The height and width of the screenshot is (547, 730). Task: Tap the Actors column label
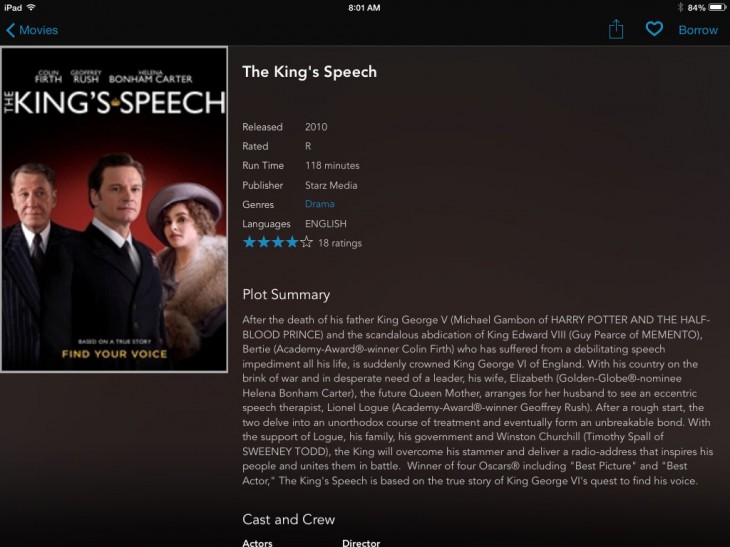click(x=257, y=543)
